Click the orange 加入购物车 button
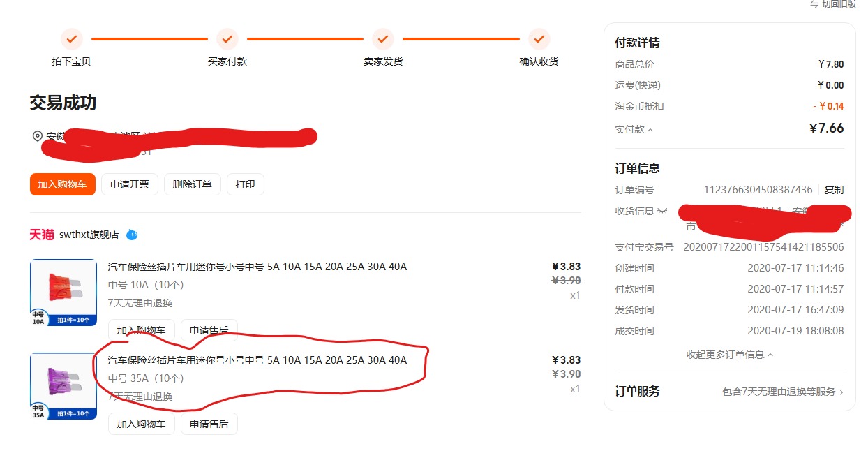The height and width of the screenshot is (451, 868). coord(62,184)
